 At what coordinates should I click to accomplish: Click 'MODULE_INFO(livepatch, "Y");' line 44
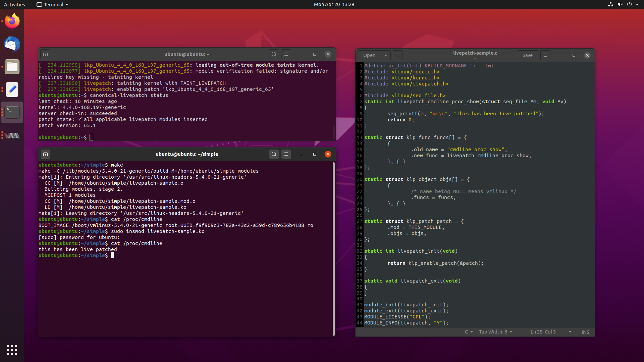(x=406, y=323)
